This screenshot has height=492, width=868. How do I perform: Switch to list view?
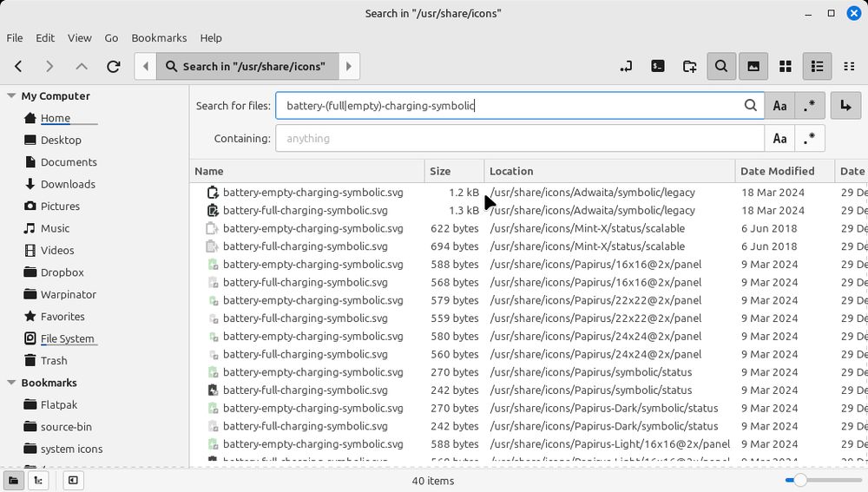tap(817, 67)
